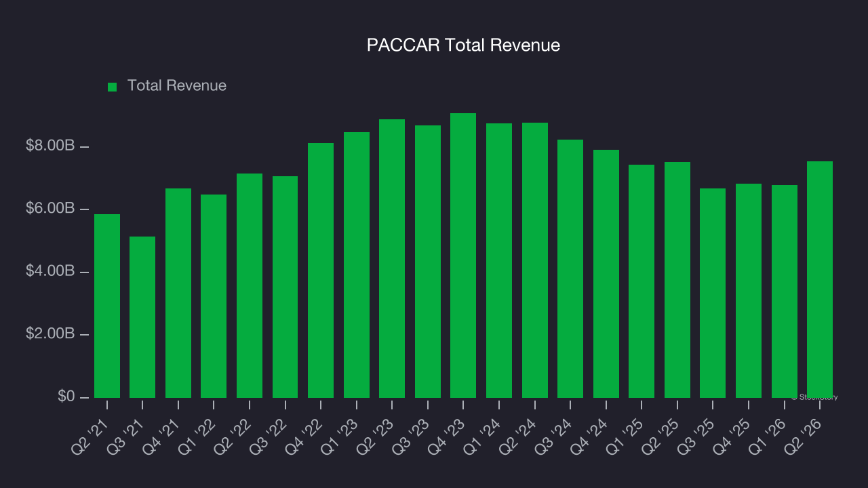Select the Q2 '25 revenue bar

[677, 280]
